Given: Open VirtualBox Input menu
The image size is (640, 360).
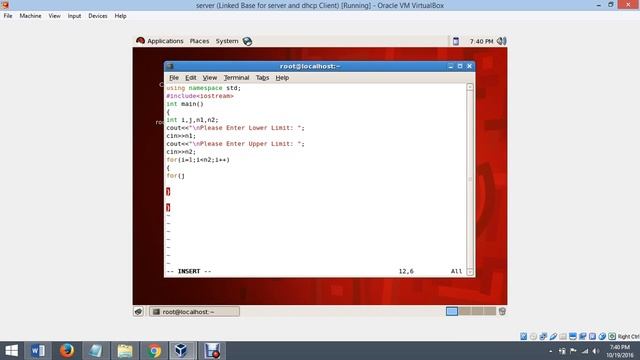Looking at the screenshot, I should (74, 16).
